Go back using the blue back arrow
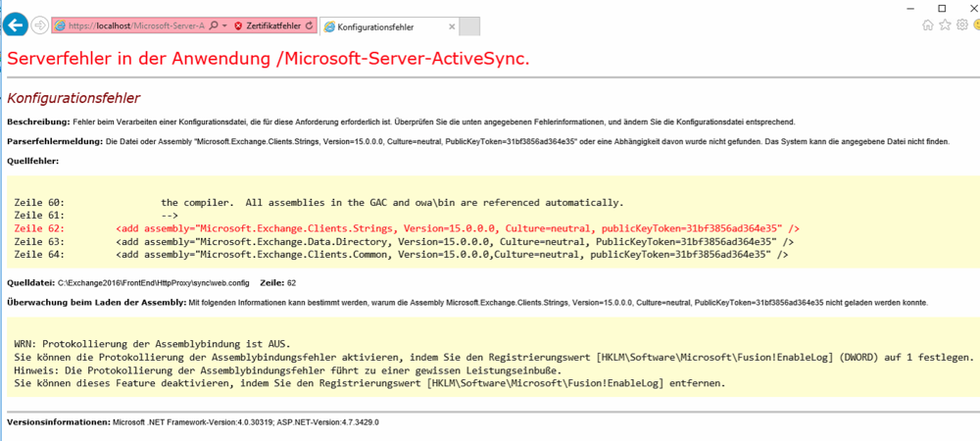This screenshot has width=980, height=441. point(15,24)
